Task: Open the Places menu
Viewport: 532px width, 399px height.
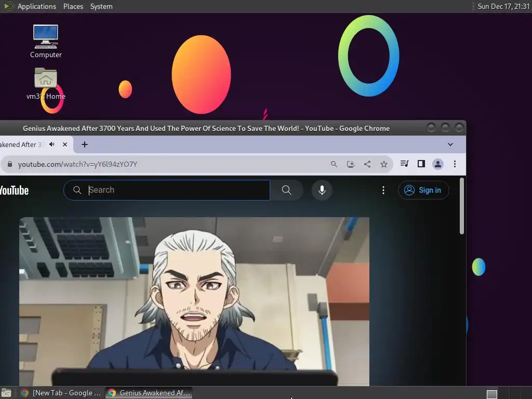Action: (73, 6)
